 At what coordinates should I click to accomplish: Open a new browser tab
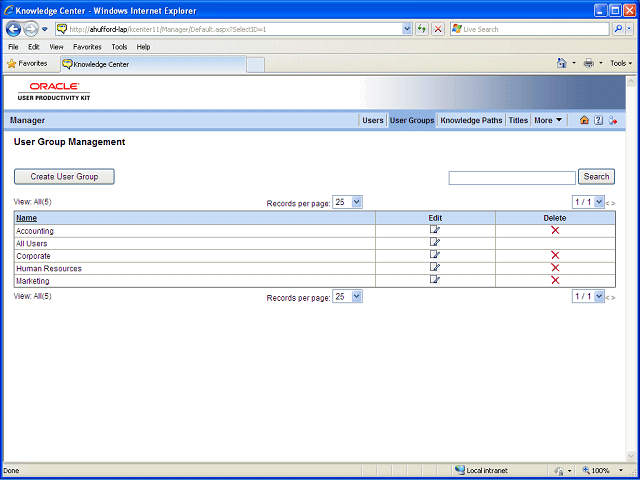(256, 65)
